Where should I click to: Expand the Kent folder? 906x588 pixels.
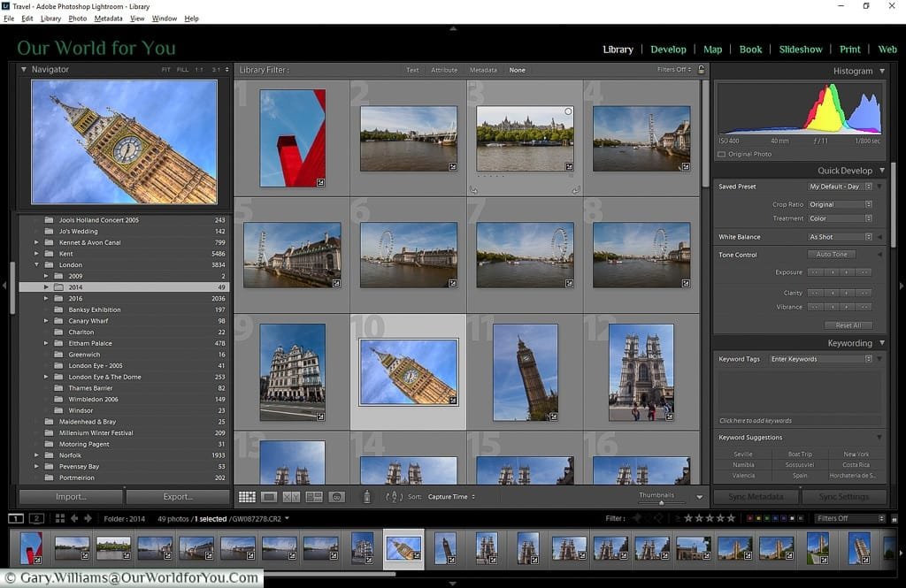pyautogui.click(x=36, y=254)
